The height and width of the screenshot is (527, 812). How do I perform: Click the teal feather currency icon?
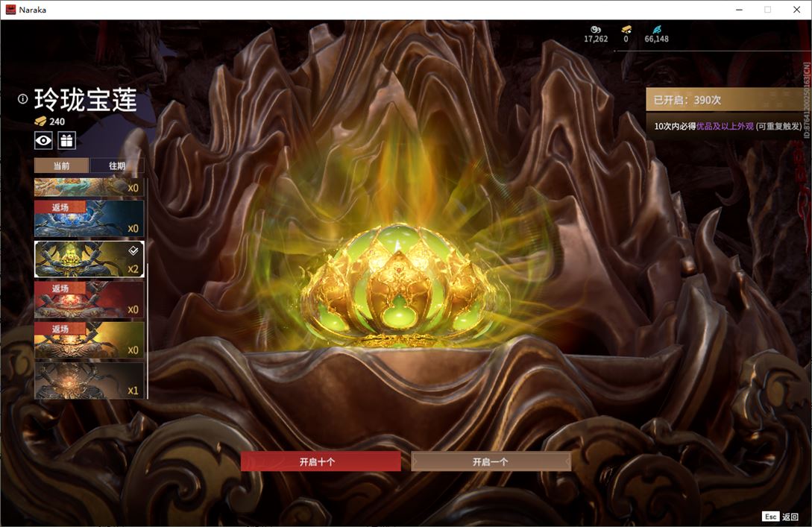coord(657,30)
